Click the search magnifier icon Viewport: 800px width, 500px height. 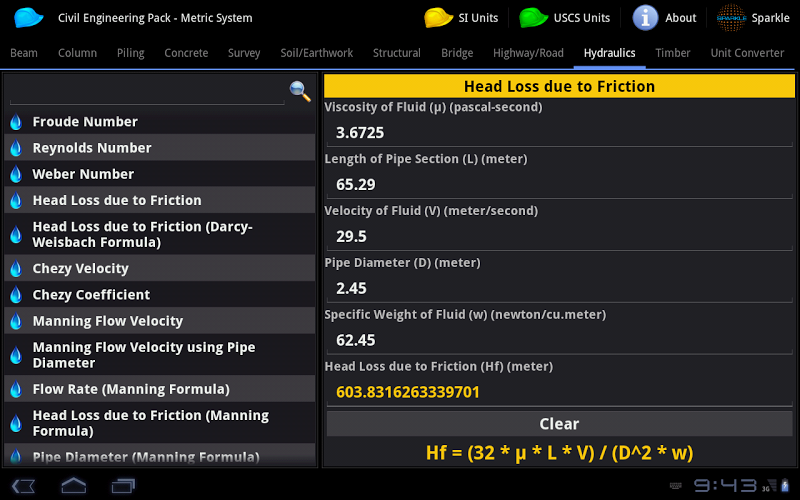point(300,92)
